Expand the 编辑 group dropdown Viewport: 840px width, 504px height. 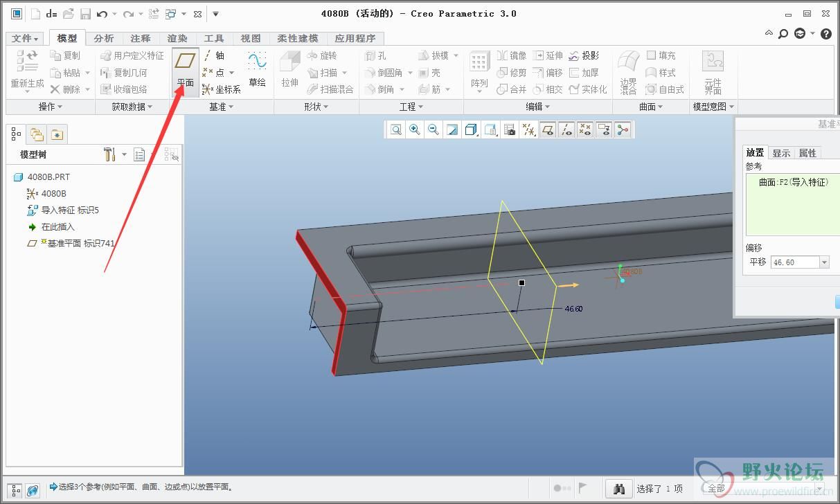point(538,107)
